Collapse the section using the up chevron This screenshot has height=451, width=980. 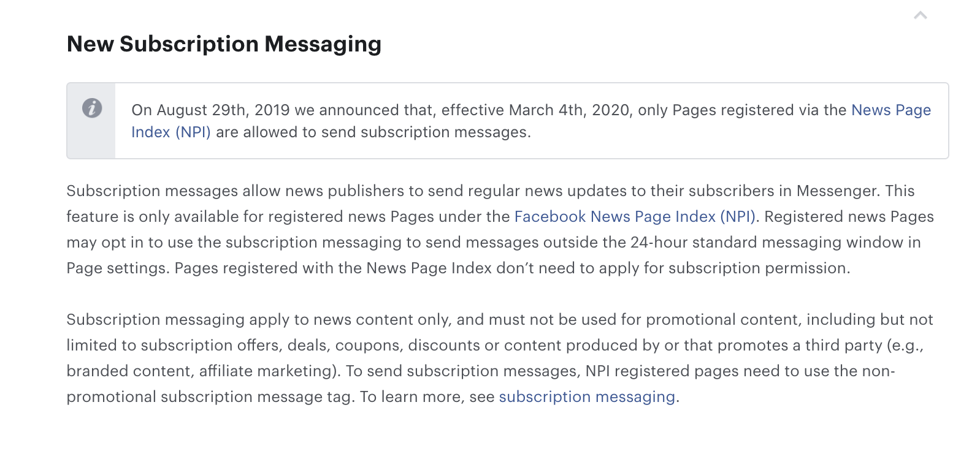pyautogui.click(x=920, y=15)
